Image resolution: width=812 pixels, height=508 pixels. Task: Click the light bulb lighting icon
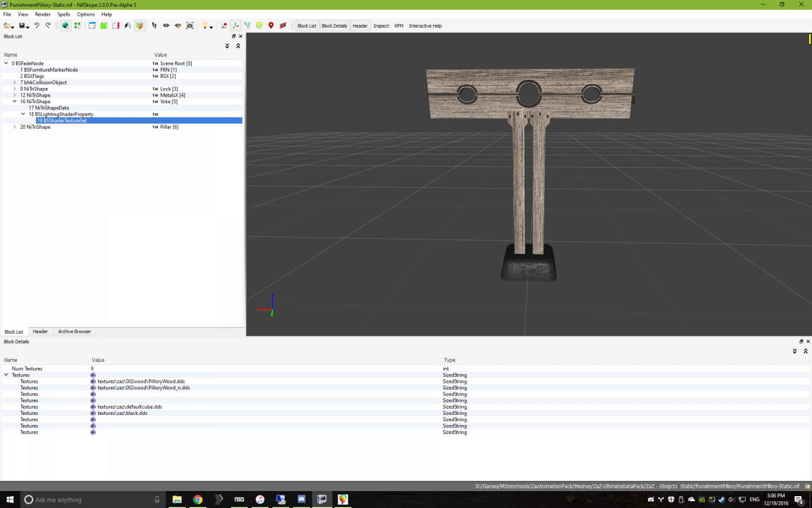point(205,25)
